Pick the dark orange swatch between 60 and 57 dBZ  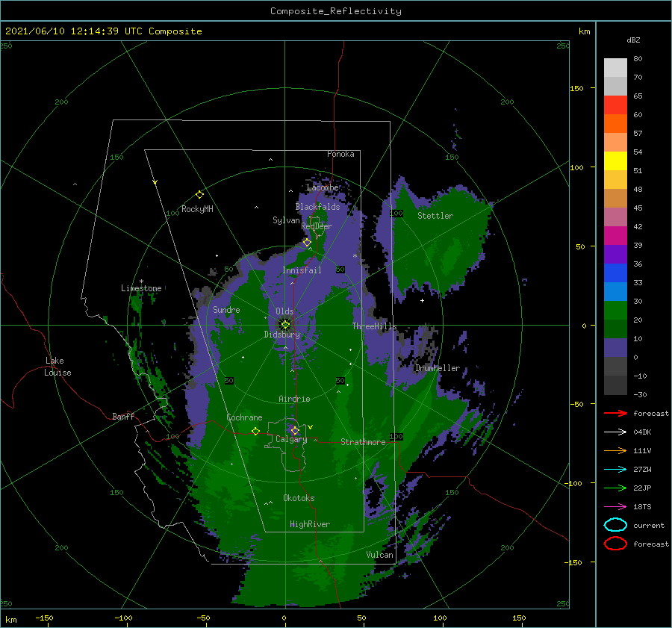coord(615,124)
